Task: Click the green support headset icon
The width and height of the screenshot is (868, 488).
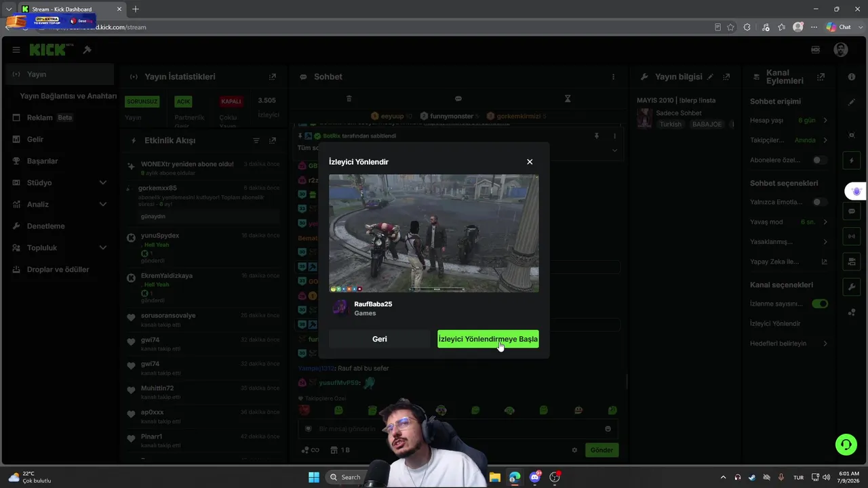Action: 846,445
